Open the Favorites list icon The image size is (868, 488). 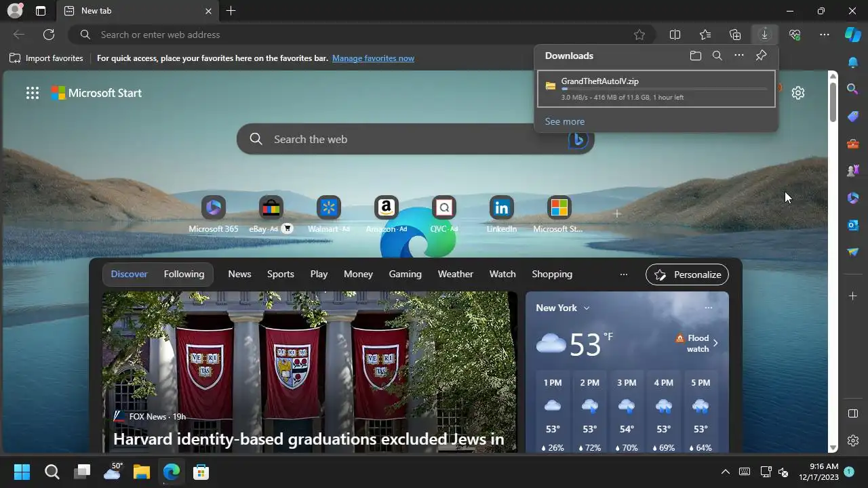705,35
